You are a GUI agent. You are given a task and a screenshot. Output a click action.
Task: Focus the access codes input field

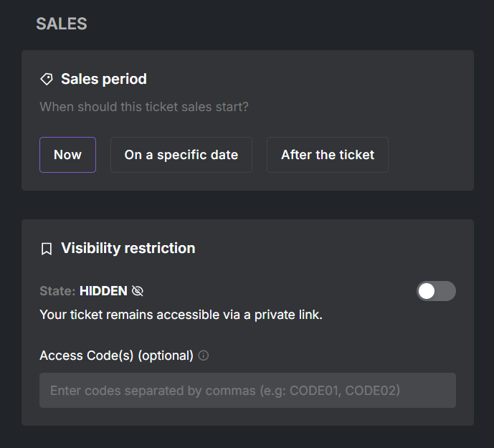pos(247,391)
